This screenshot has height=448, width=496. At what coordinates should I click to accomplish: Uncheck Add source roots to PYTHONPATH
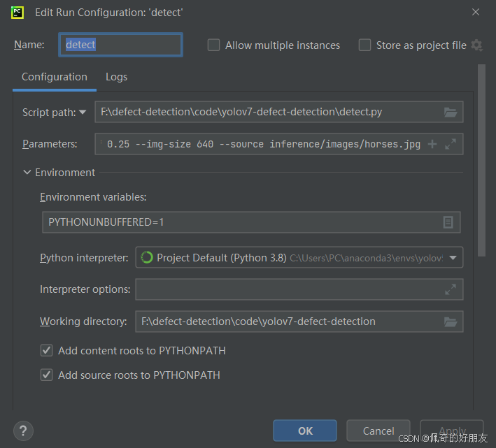click(46, 375)
